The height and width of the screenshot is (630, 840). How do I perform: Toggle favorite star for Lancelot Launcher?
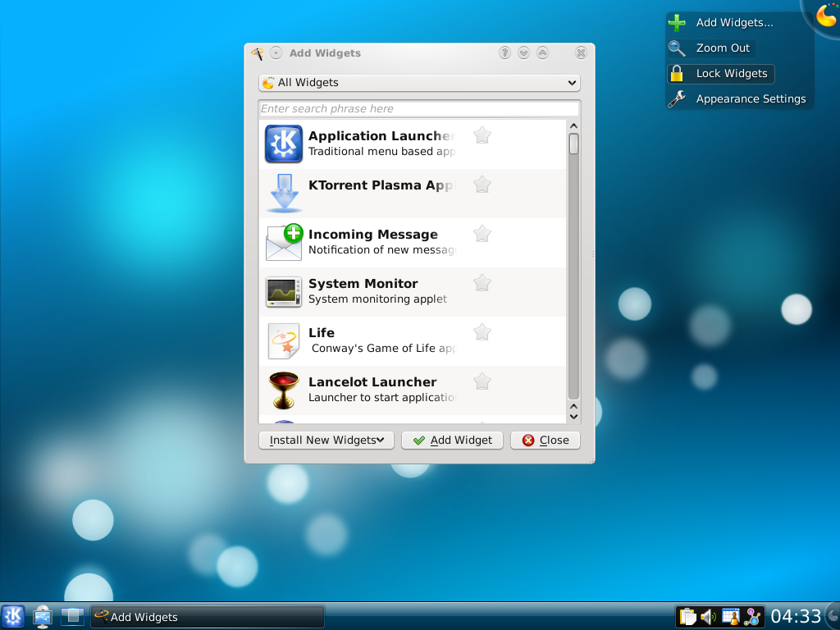482,381
